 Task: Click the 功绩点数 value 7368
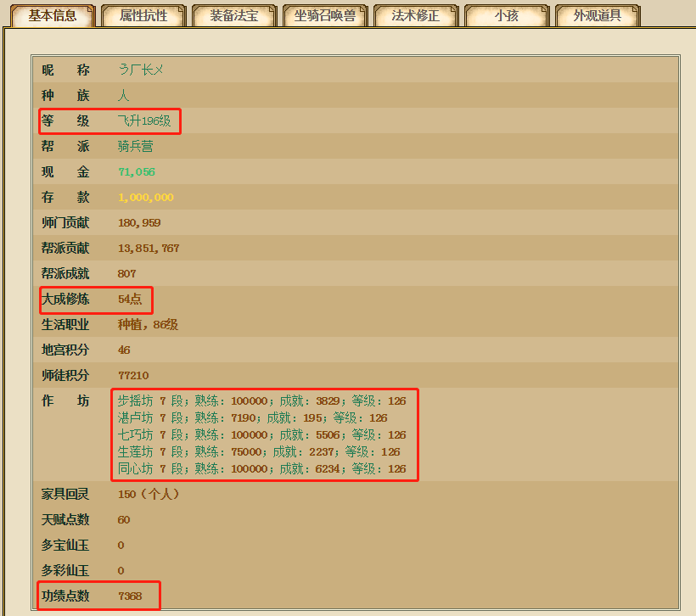[x=130, y=596]
